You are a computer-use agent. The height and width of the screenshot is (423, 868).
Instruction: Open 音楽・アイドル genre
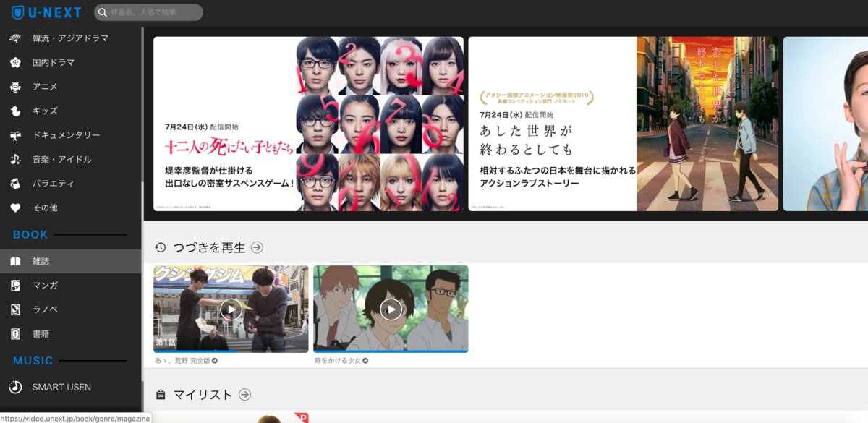click(x=71, y=160)
